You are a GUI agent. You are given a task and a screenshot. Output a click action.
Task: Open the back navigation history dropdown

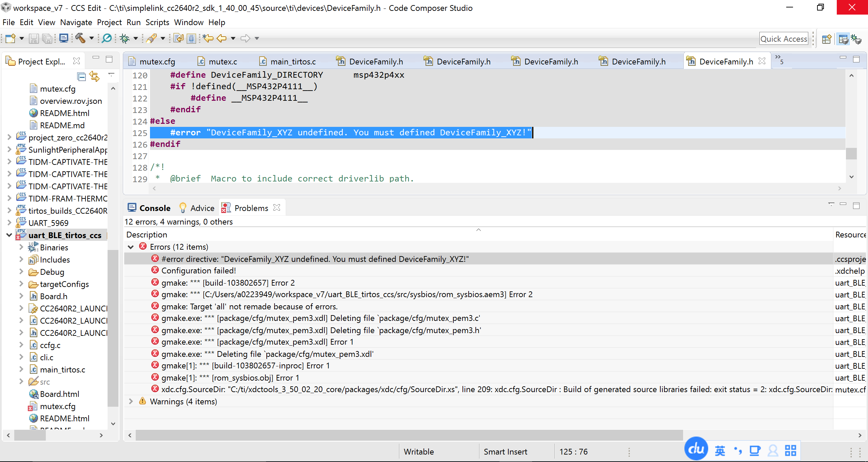[233, 38]
